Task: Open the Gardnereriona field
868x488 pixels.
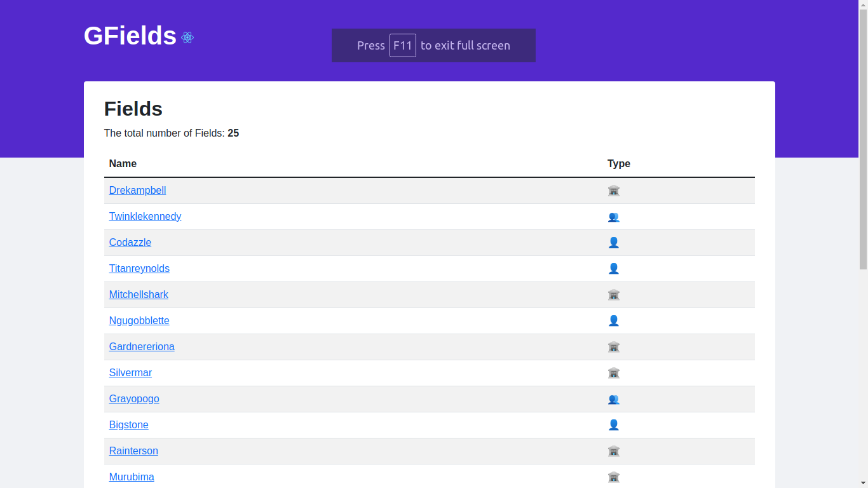Action: [142, 347]
